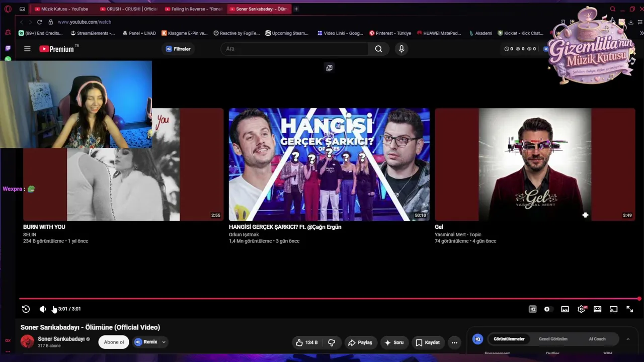Enter fullscreen mode on the player

tap(629, 309)
